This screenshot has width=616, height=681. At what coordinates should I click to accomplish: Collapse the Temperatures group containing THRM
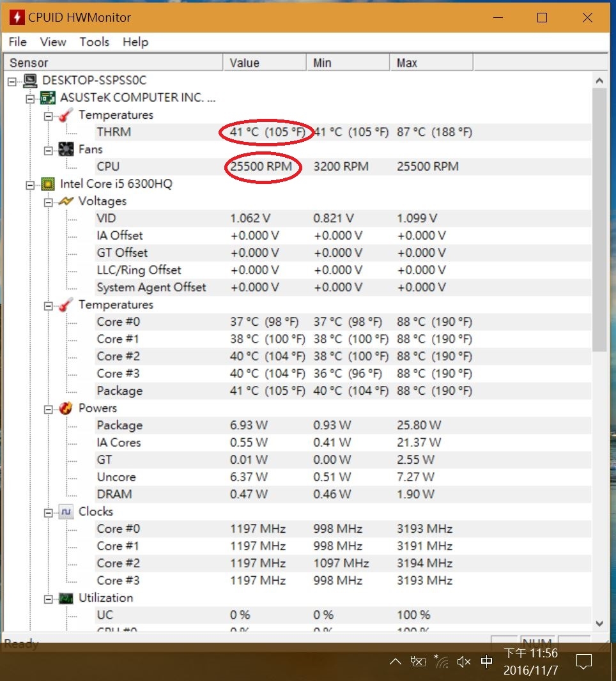[48, 116]
